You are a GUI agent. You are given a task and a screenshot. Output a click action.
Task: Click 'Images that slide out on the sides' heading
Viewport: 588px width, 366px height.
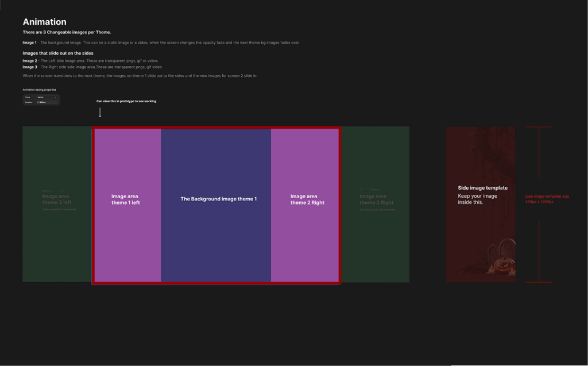[58, 53]
